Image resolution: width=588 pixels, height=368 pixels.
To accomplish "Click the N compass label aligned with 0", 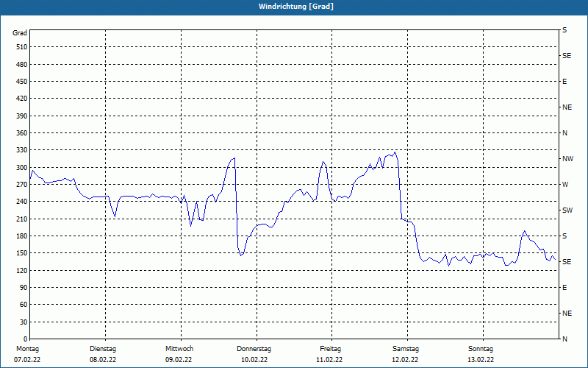I will (x=564, y=339).
